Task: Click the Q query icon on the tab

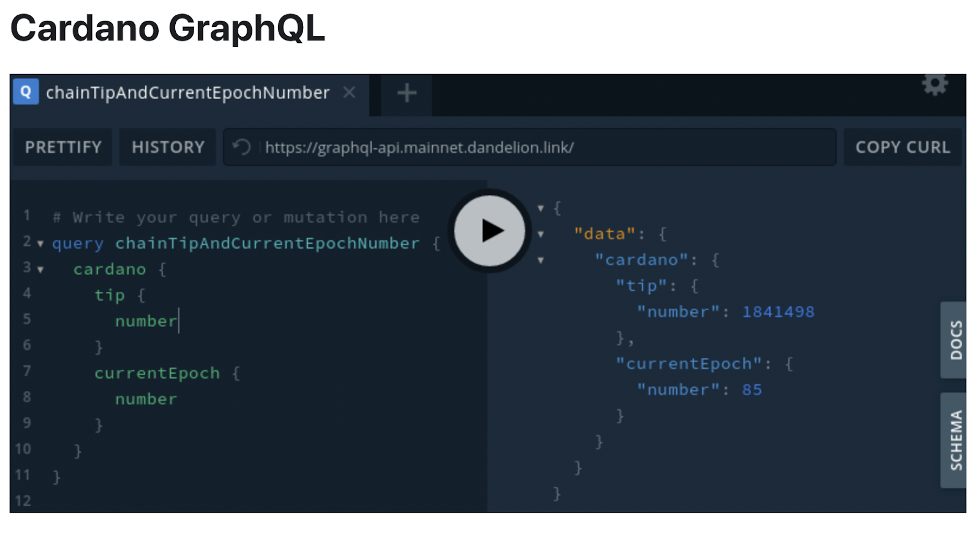Action: tap(26, 92)
